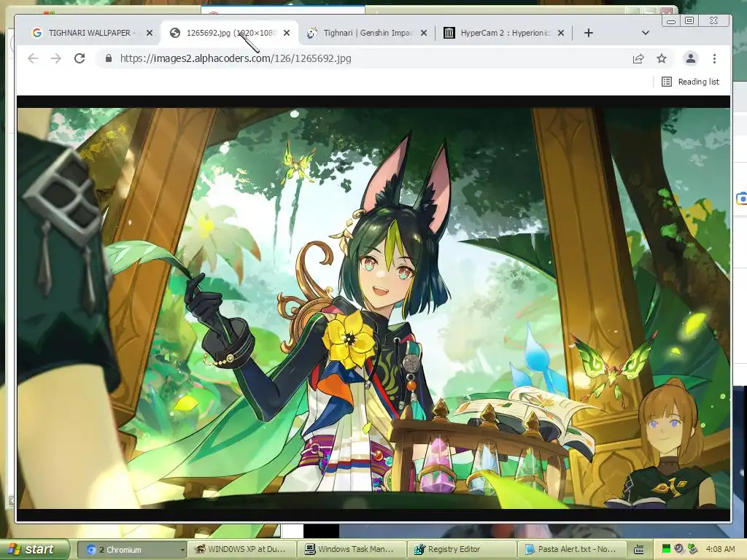Switch to Registry Editor from taskbar
The width and height of the screenshot is (747, 560).
click(462, 550)
